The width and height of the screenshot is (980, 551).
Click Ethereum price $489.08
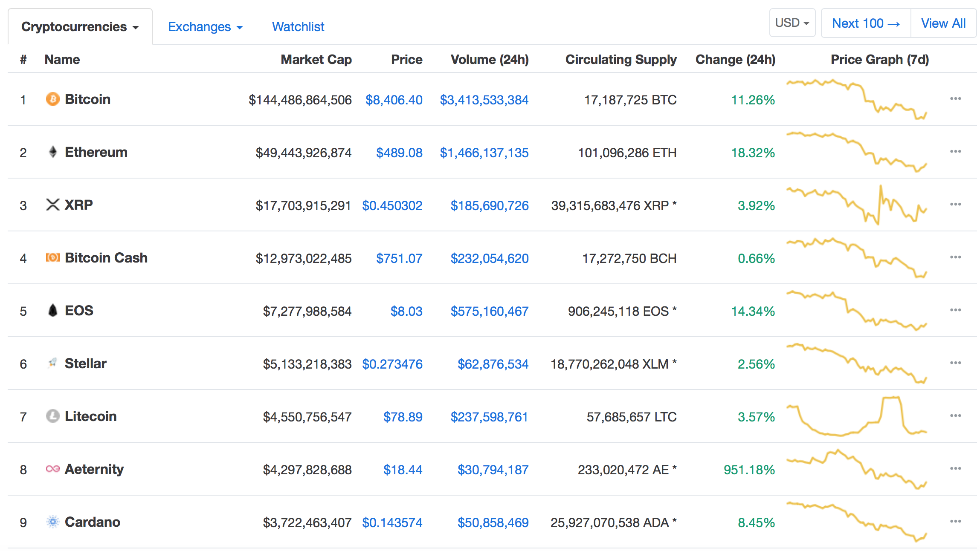(399, 153)
